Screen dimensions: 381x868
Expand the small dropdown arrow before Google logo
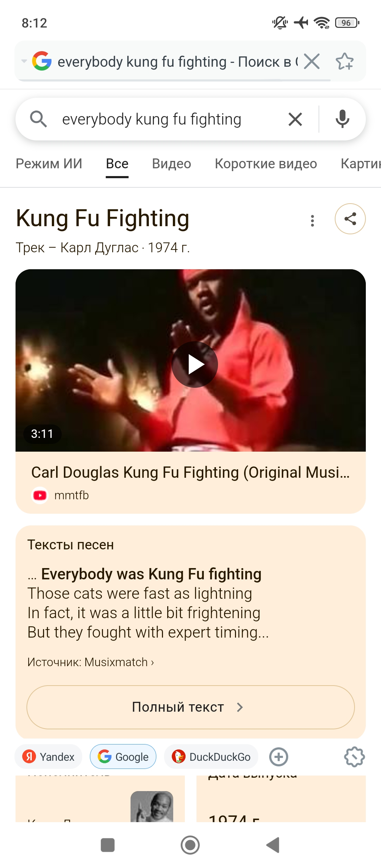[x=24, y=61]
